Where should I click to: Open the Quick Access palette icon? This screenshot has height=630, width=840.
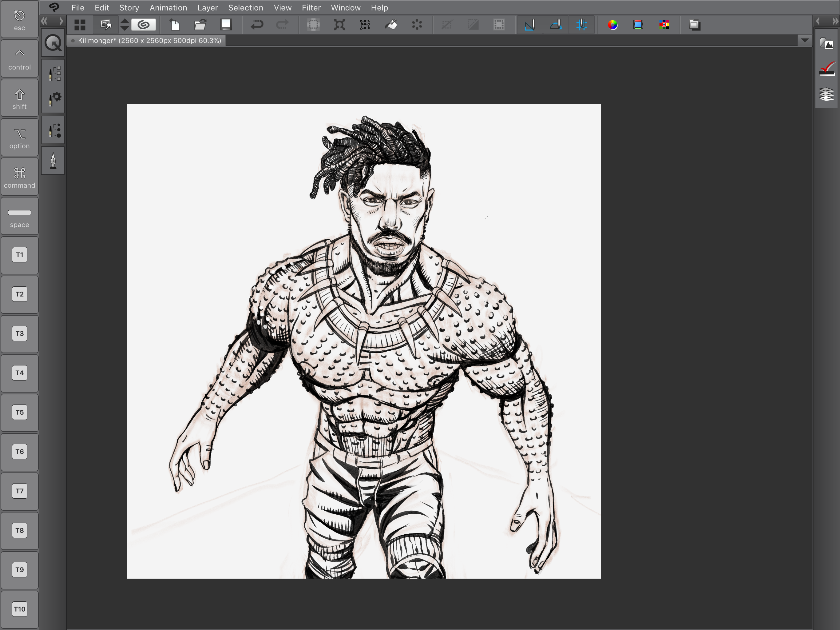pyautogui.click(x=53, y=43)
